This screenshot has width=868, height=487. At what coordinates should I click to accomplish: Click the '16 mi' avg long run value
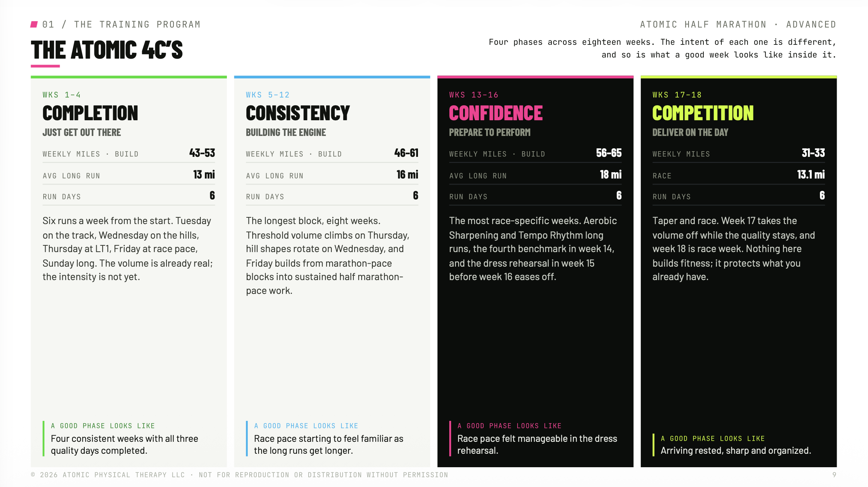coord(407,175)
